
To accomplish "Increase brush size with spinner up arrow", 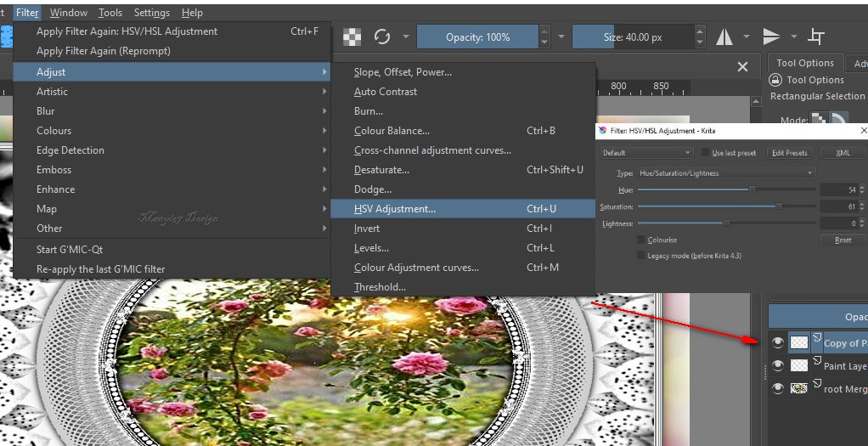I will [701, 31].
